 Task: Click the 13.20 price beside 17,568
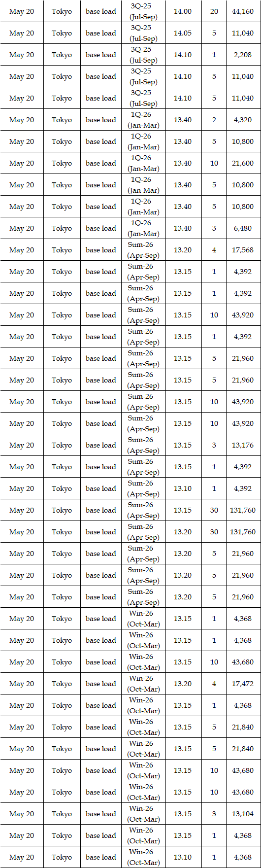(x=183, y=250)
